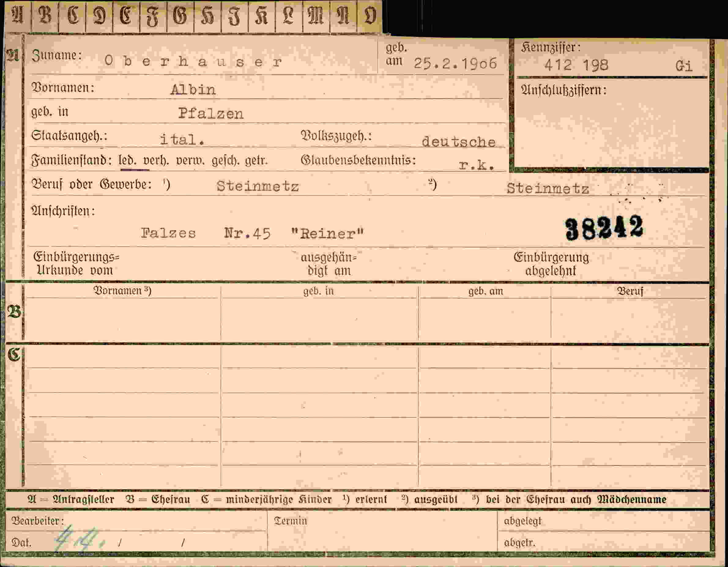The height and width of the screenshot is (567, 728).
Task: Select the 'gesch.' marital status option
Action: click(225, 161)
